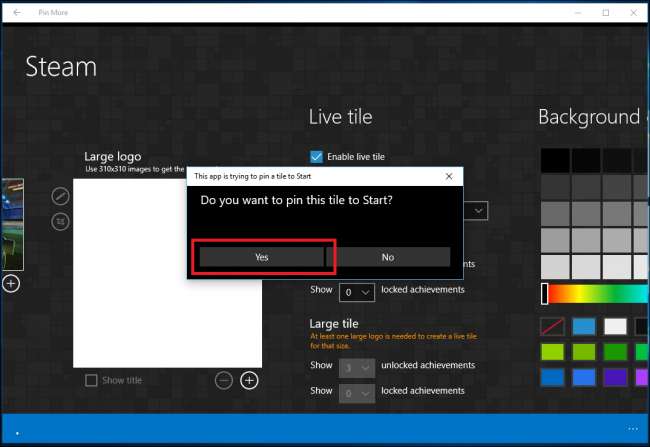The height and width of the screenshot is (447, 650).
Task: Select the first medium gray background swatch
Action: point(555,214)
